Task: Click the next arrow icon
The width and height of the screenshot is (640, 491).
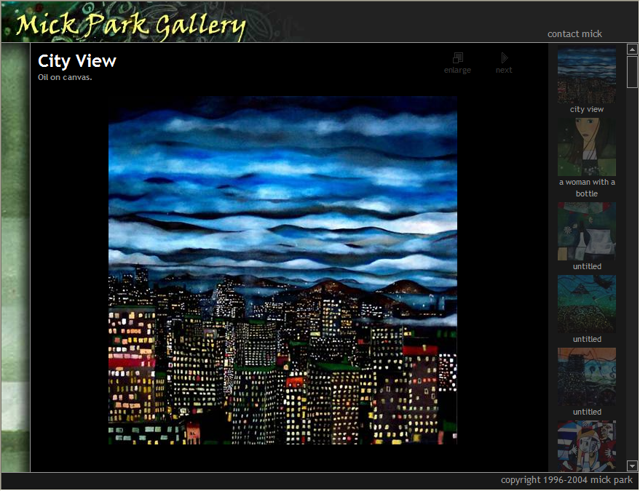Action: tap(504, 58)
